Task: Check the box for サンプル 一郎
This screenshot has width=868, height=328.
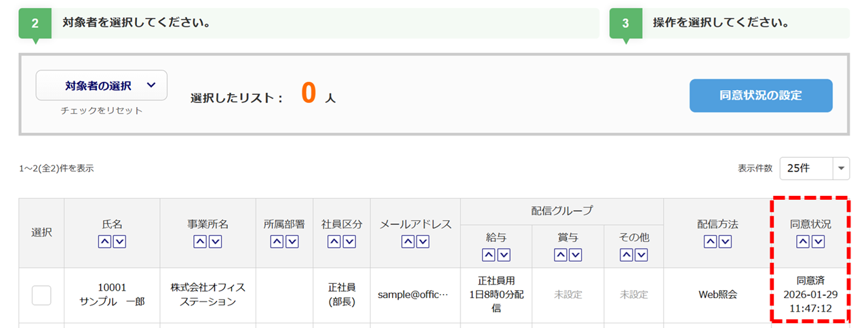Action: [x=41, y=295]
